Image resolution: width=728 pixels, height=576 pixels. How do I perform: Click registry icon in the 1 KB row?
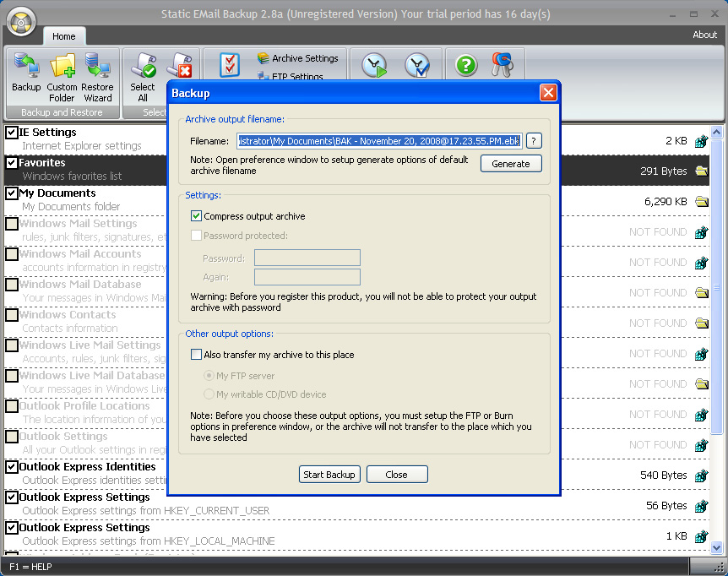[702, 536]
